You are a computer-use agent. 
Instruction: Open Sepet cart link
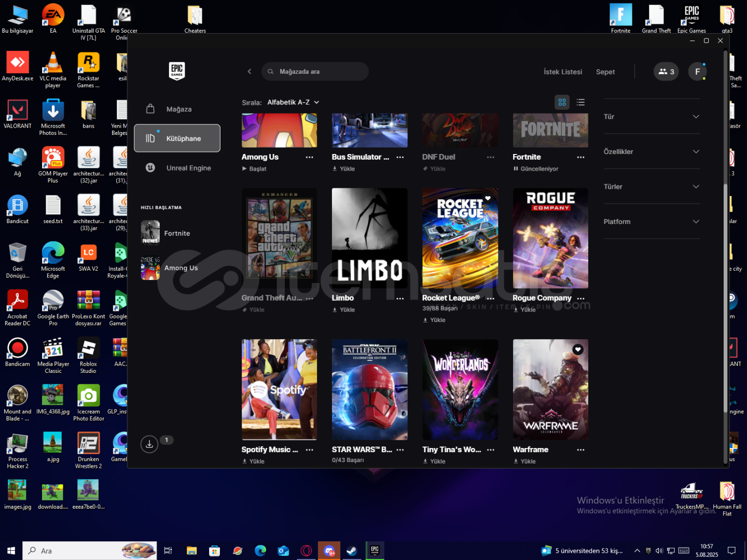(x=605, y=72)
